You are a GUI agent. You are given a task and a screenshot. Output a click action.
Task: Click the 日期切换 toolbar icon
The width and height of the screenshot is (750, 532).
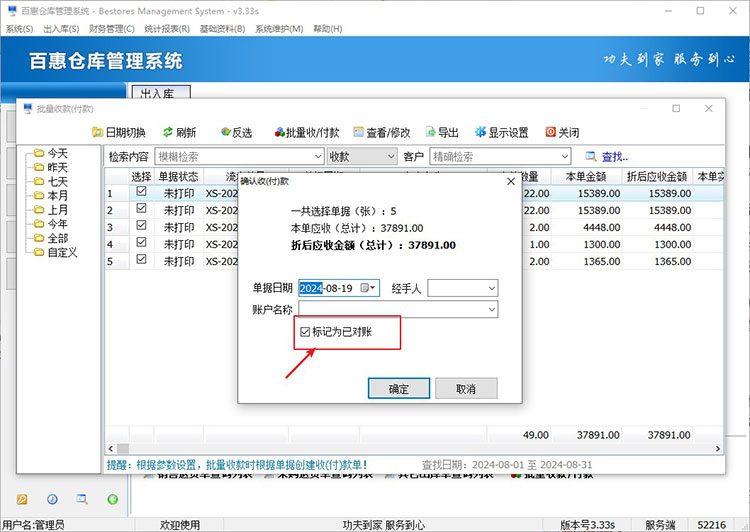point(98,132)
